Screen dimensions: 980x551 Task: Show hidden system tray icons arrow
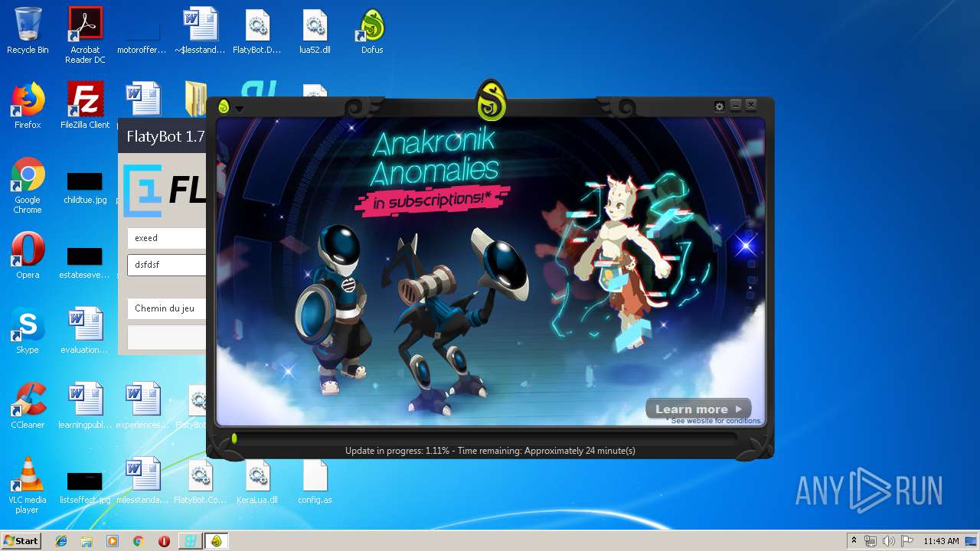[854, 541]
